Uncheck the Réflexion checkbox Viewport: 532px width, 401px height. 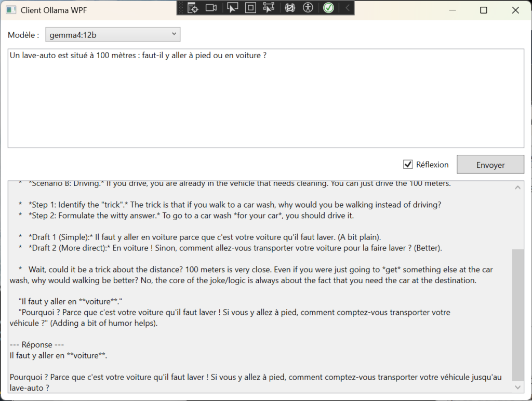[408, 165]
